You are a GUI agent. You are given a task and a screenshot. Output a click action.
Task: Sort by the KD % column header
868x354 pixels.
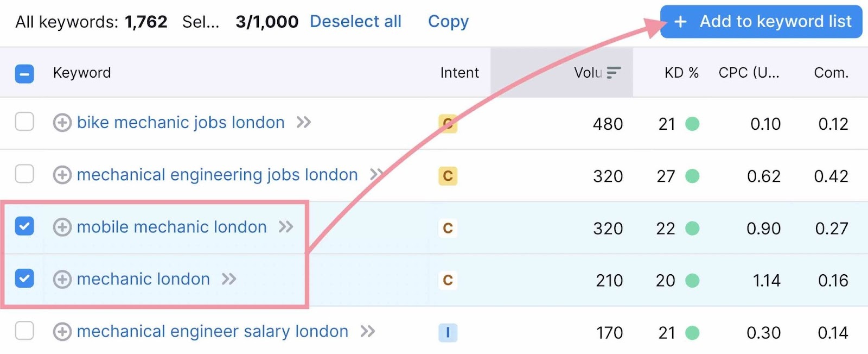[681, 72]
